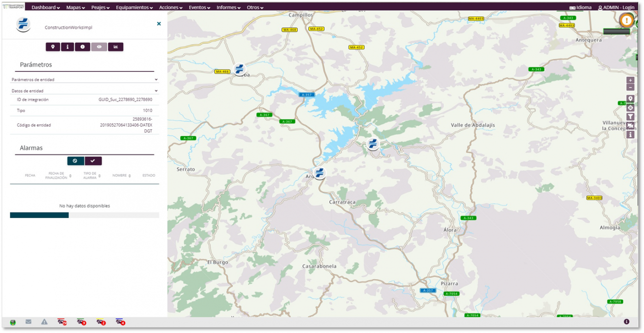Click the ConstructionWorksImpl entity logo icon
This screenshot has height=333, width=644.
click(x=23, y=24)
